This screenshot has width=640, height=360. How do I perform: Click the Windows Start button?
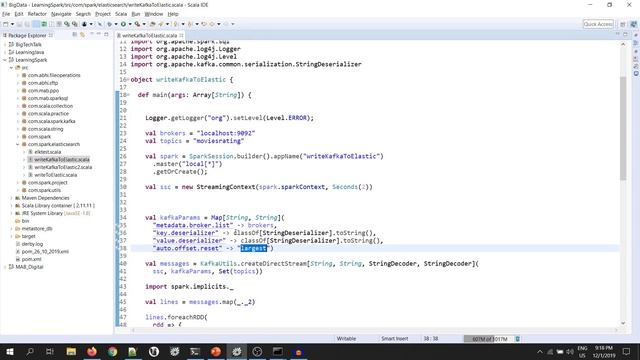(x=9, y=351)
